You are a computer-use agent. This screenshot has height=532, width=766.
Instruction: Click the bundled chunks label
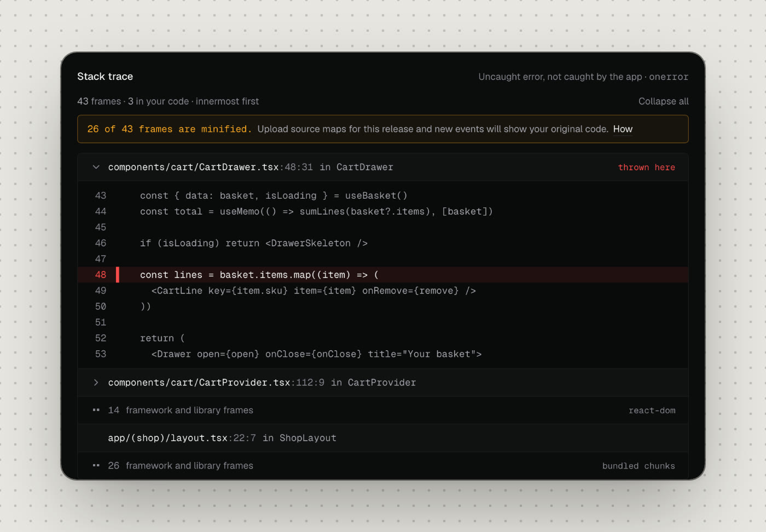[639, 466]
